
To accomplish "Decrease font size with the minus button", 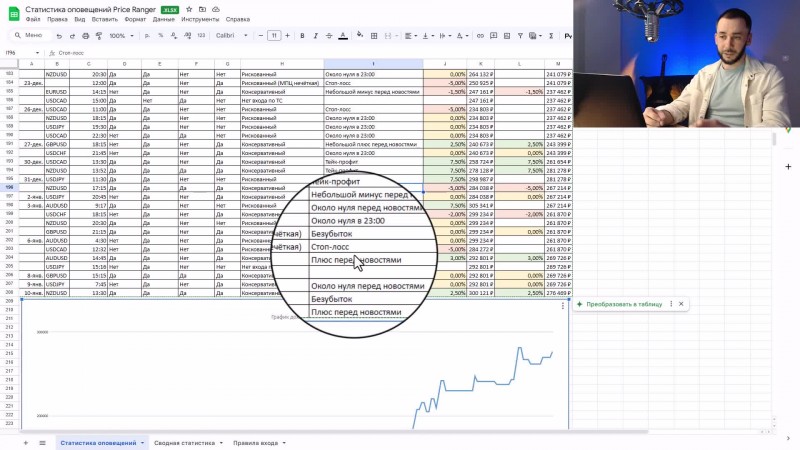I will tap(261, 36).
